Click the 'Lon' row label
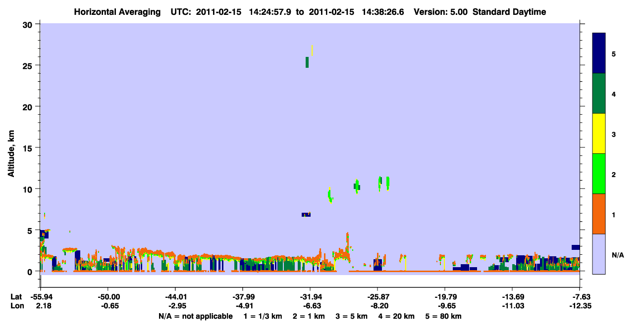Screen dimensions: 644x330 click(x=17, y=306)
